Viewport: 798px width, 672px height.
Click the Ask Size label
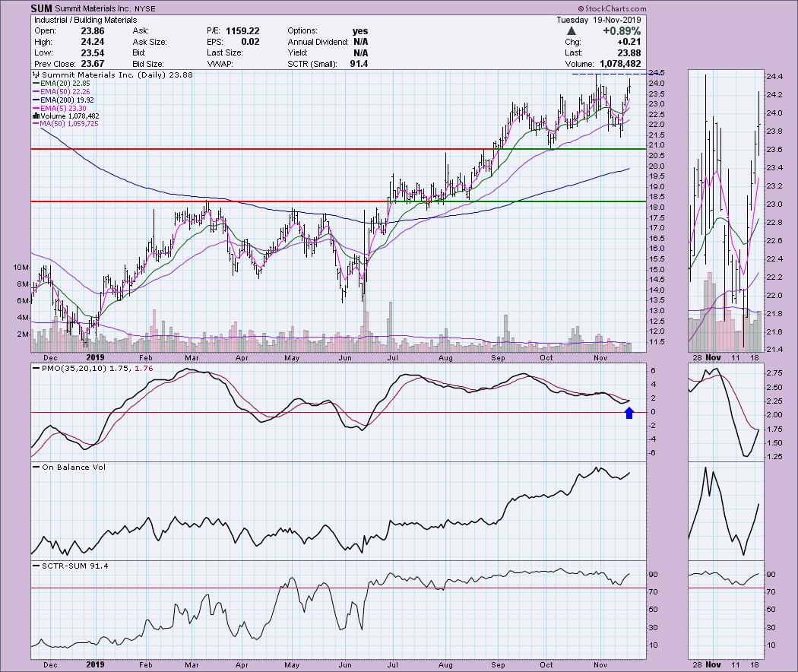tap(150, 43)
